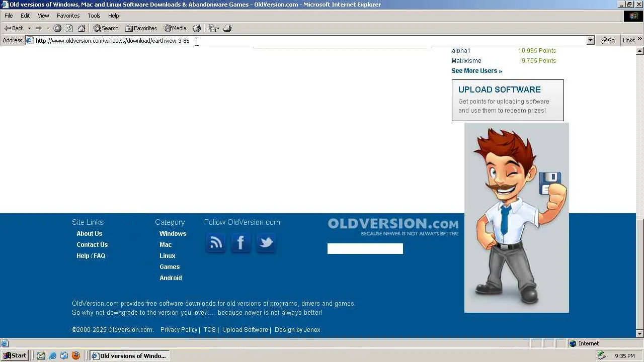The height and width of the screenshot is (362, 644).
Task: Open the Help menu
Action: point(114,16)
